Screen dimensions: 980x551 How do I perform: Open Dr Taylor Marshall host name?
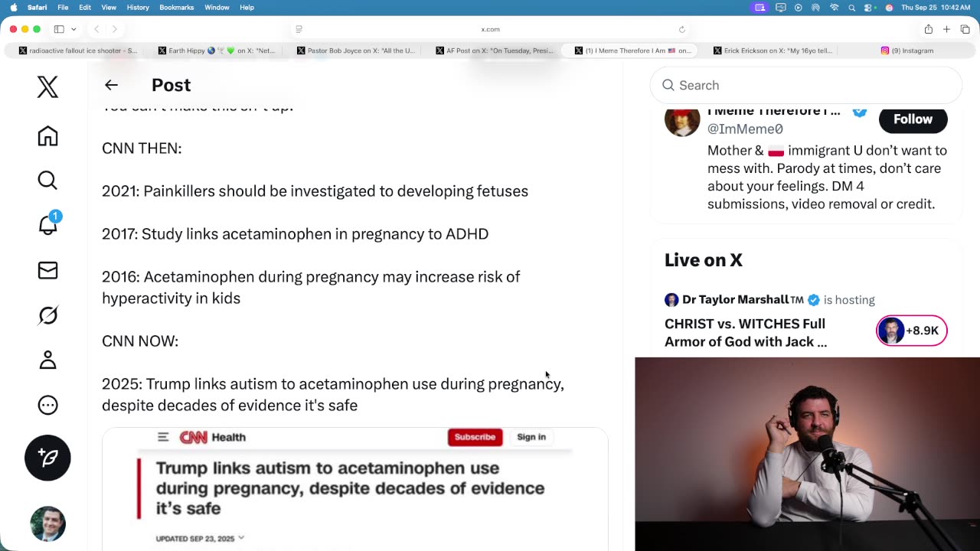click(x=735, y=299)
